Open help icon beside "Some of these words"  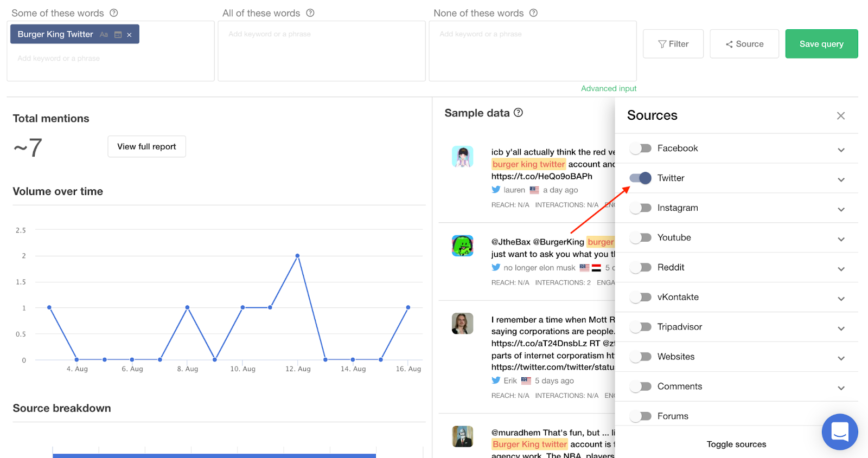(114, 13)
